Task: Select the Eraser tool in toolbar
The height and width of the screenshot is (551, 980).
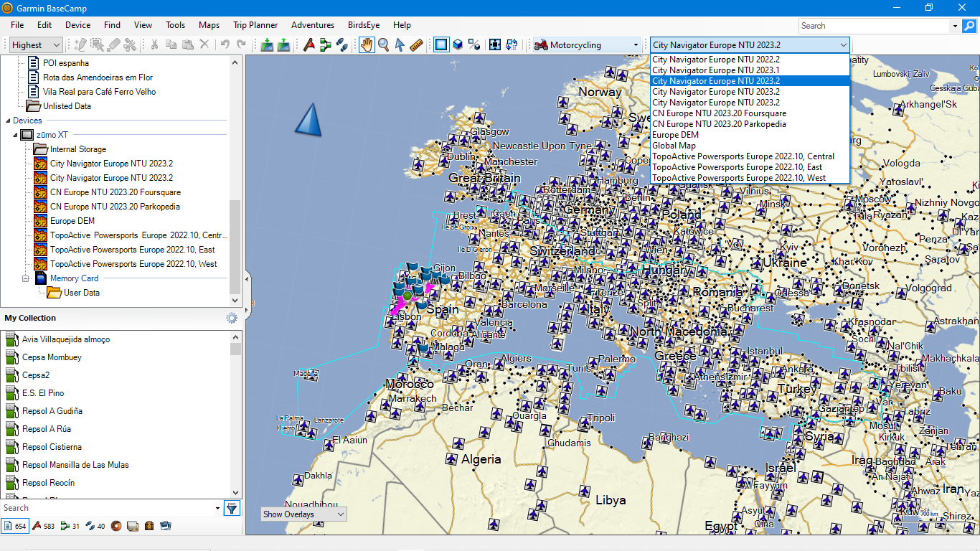Action: 113,44
